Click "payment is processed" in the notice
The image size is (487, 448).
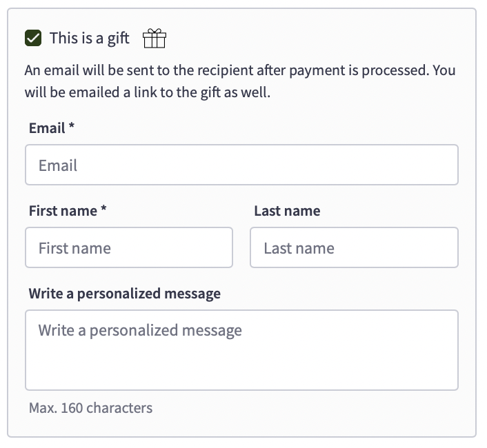click(357, 71)
